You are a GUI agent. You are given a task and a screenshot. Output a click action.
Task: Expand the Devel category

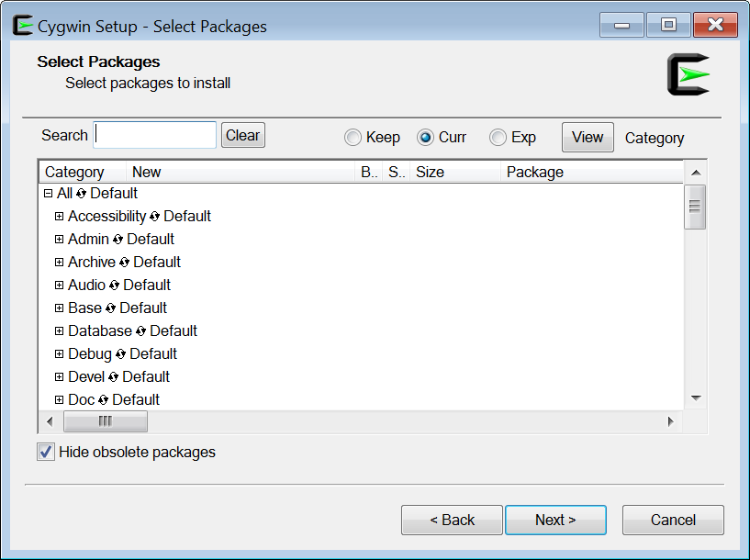59,377
